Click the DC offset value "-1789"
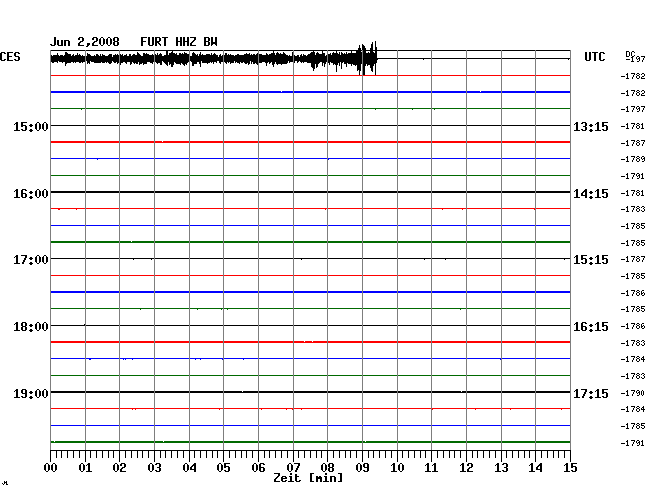The image size is (650, 494). [633, 159]
